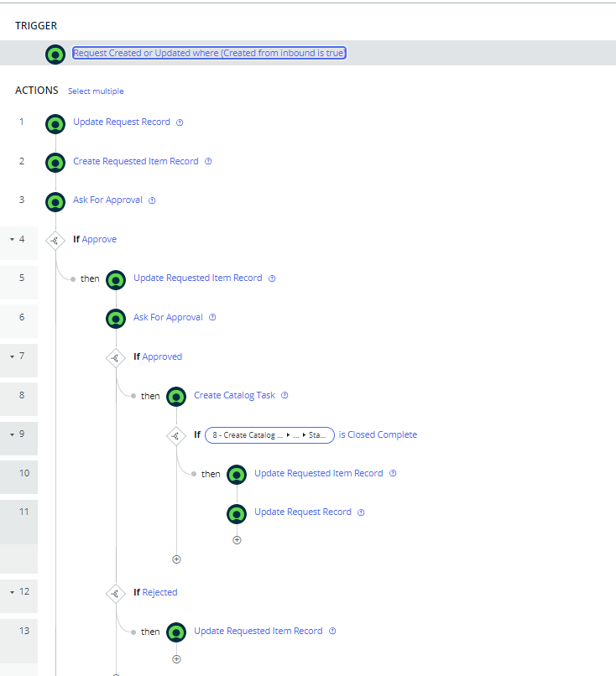Screen dimensions: 616x676
Task: Click step 3 Ask For Approval green icon
Action: pos(55,202)
